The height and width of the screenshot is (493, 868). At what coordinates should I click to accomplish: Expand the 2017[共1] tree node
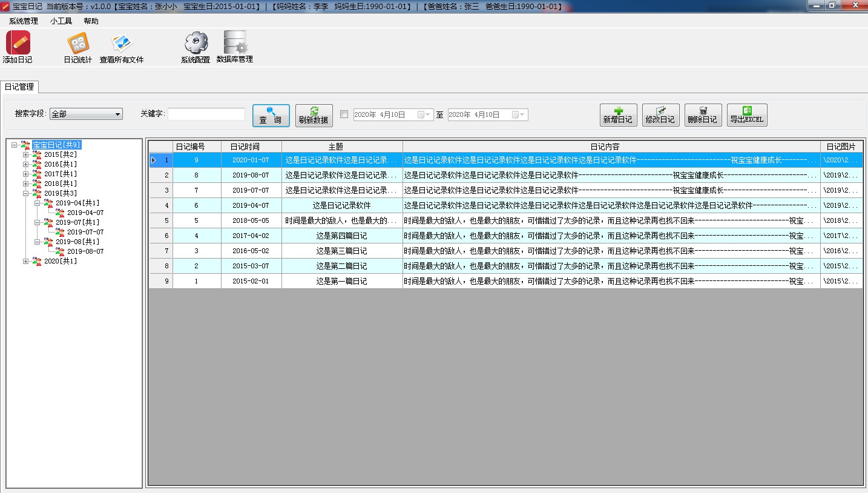[25, 174]
